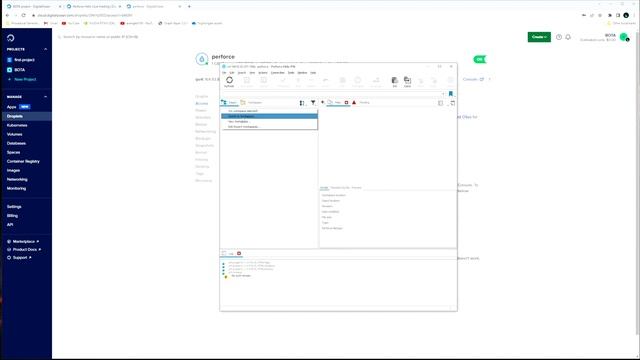
Task: Go to Container Registry in the sidebar
Action: point(23,162)
